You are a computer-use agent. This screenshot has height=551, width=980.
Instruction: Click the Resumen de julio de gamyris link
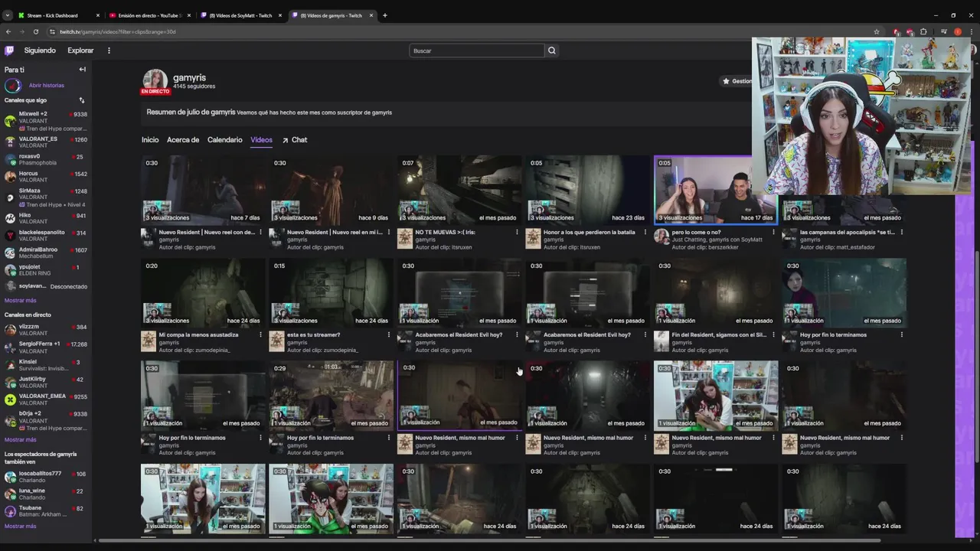[191, 112]
